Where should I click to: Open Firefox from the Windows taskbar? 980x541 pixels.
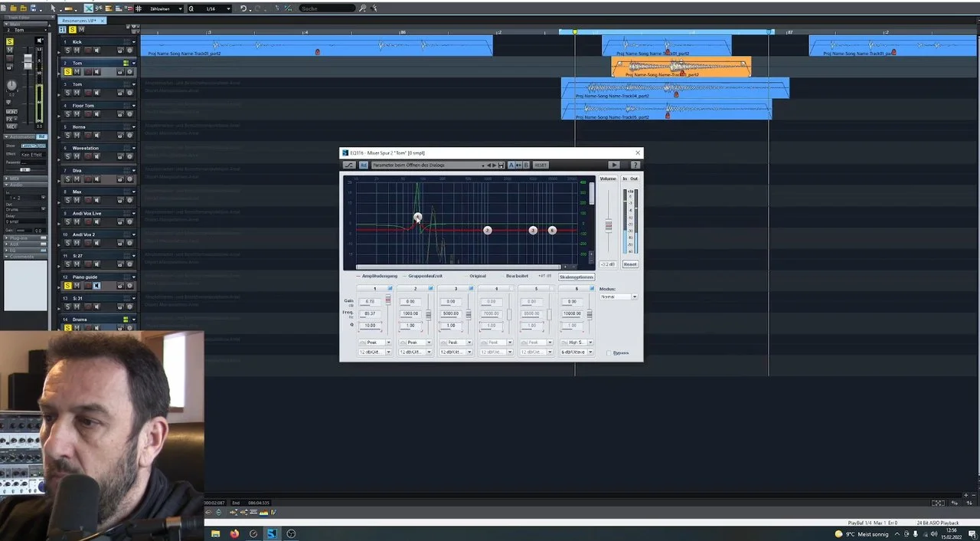(234, 533)
